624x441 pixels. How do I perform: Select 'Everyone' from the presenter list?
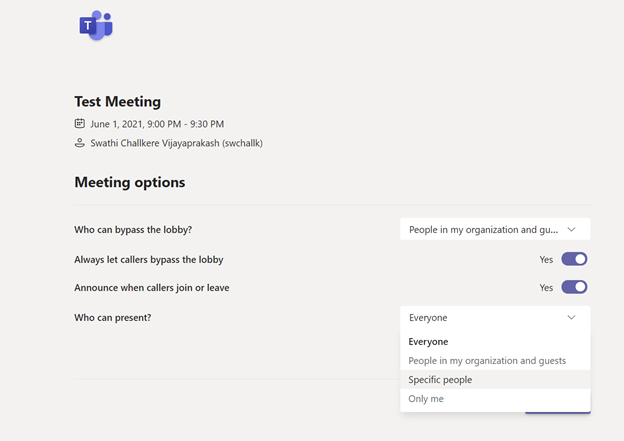click(429, 342)
